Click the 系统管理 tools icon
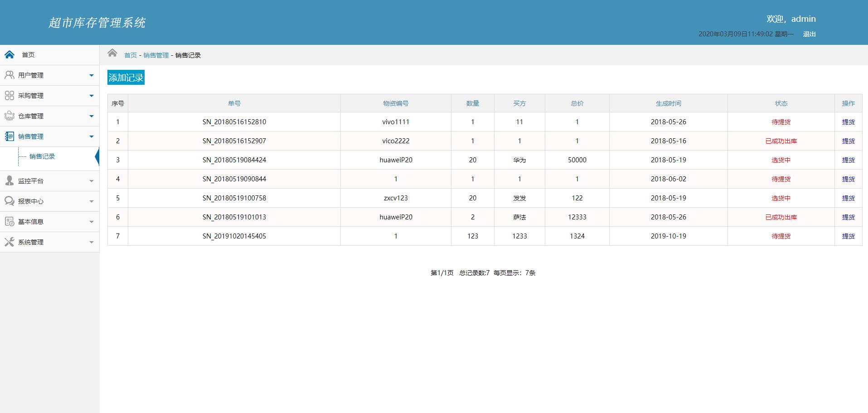Screen dimensions: 868x413 10,242
